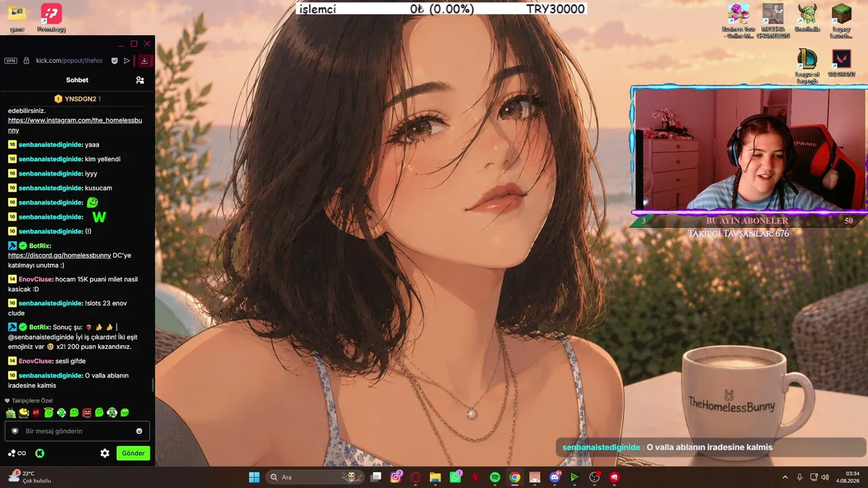
Task: Show hidden system tray icons
Action: pos(785,477)
